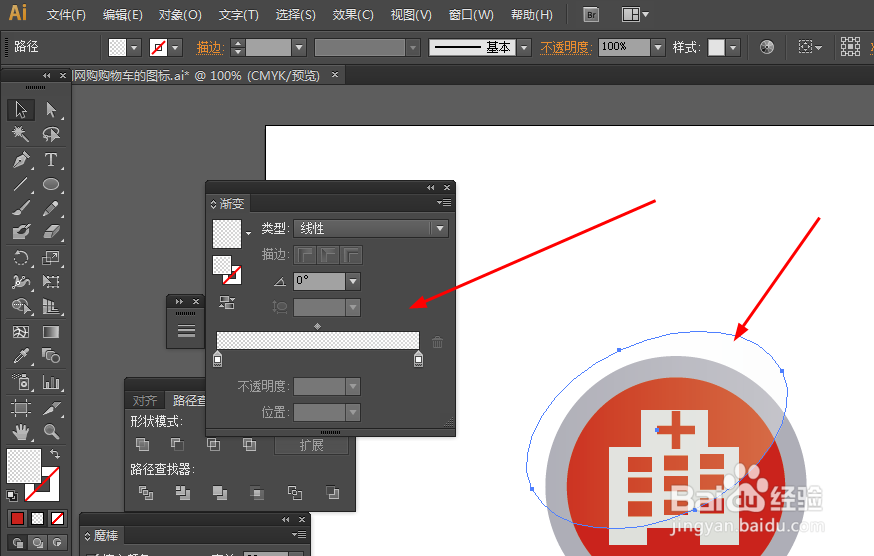This screenshot has width=874, height=556.
Task: Enable Draw Inside mode
Action: coord(57,543)
